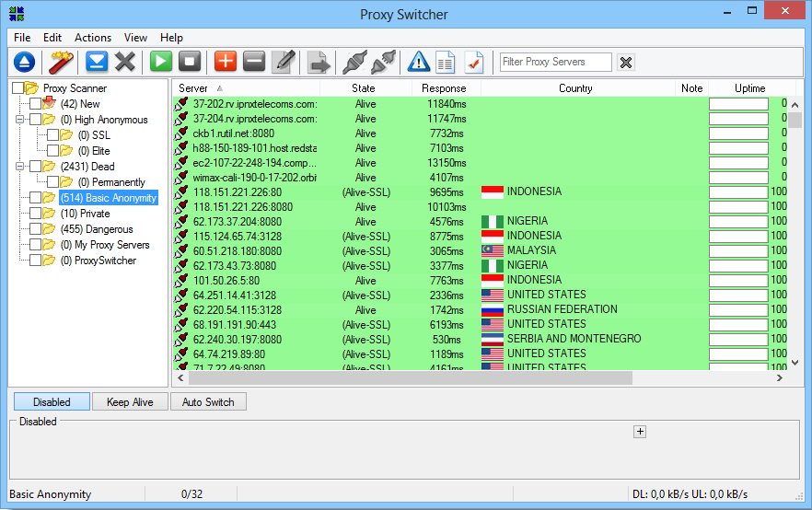Sort by the Server column header
The width and height of the screenshot is (812, 510).
tap(246, 88)
